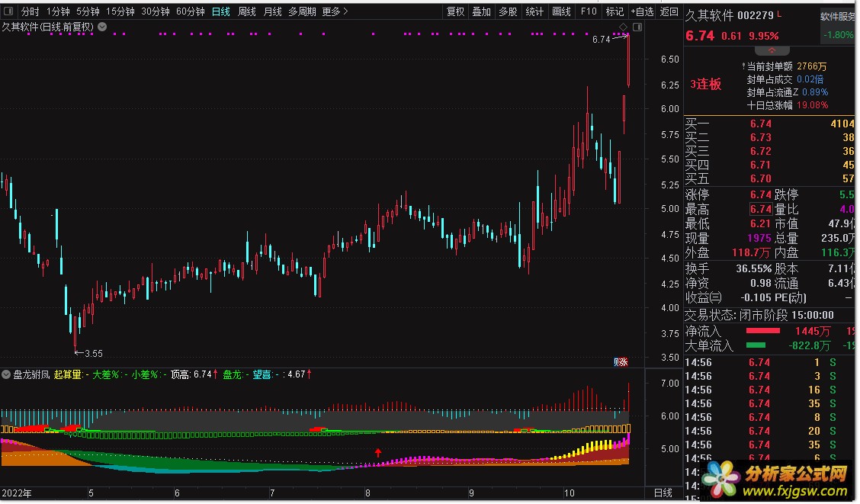The image size is (860, 504).
Task: Click the diamond icon atop chart
Action: coord(623,27)
